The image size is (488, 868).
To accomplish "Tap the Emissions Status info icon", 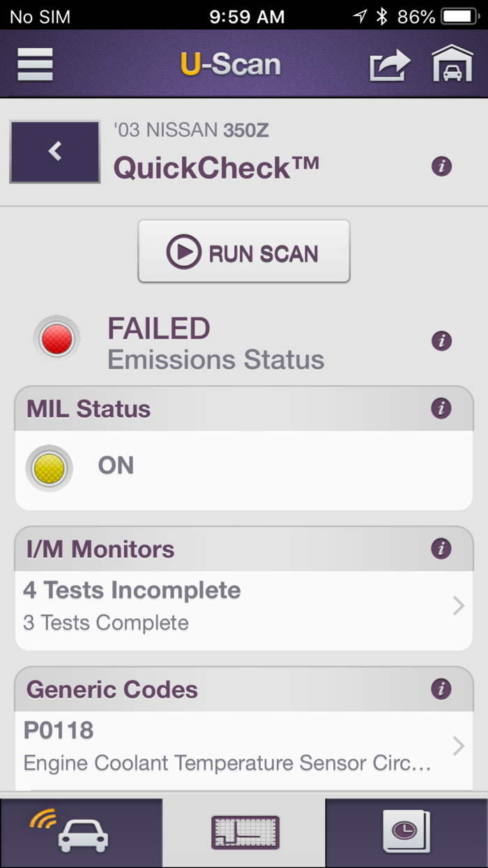I will (441, 341).
